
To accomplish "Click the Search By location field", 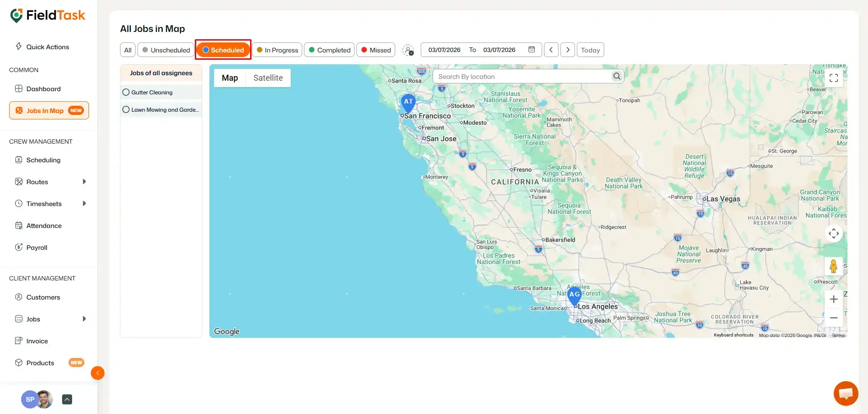I will (x=523, y=76).
